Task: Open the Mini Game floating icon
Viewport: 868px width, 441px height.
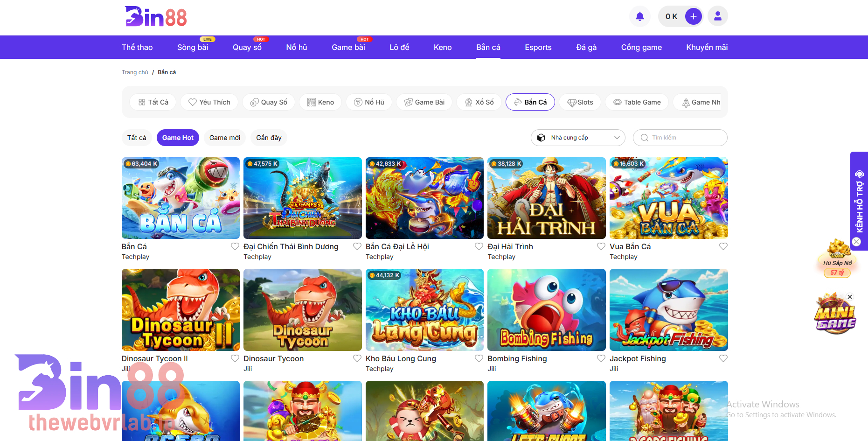Action: pyautogui.click(x=836, y=313)
